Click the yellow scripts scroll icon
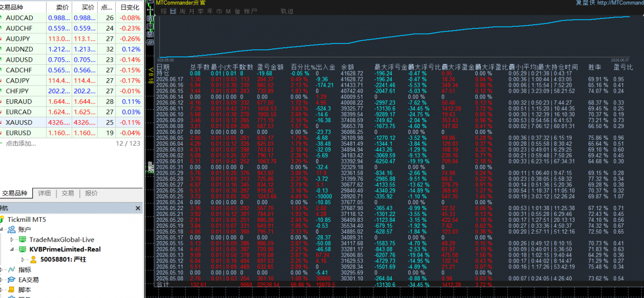 click(x=11, y=289)
